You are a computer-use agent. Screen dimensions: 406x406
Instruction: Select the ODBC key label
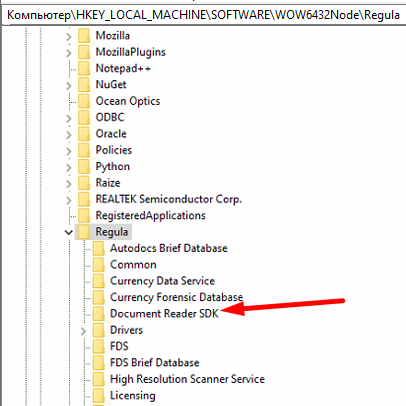pos(110,117)
